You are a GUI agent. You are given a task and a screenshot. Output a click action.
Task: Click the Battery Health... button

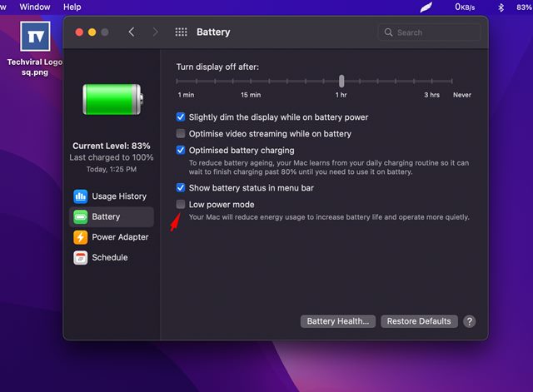pyautogui.click(x=338, y=321)
